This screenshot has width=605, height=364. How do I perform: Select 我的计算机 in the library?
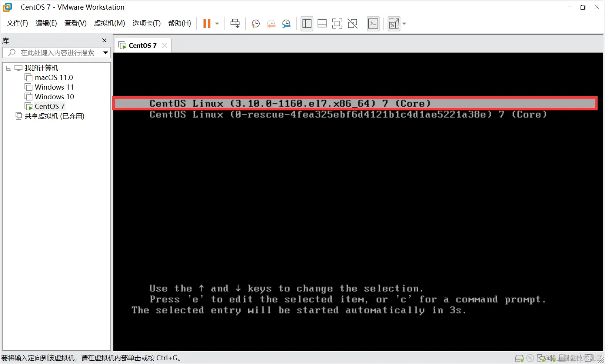[x=41, y=68]
